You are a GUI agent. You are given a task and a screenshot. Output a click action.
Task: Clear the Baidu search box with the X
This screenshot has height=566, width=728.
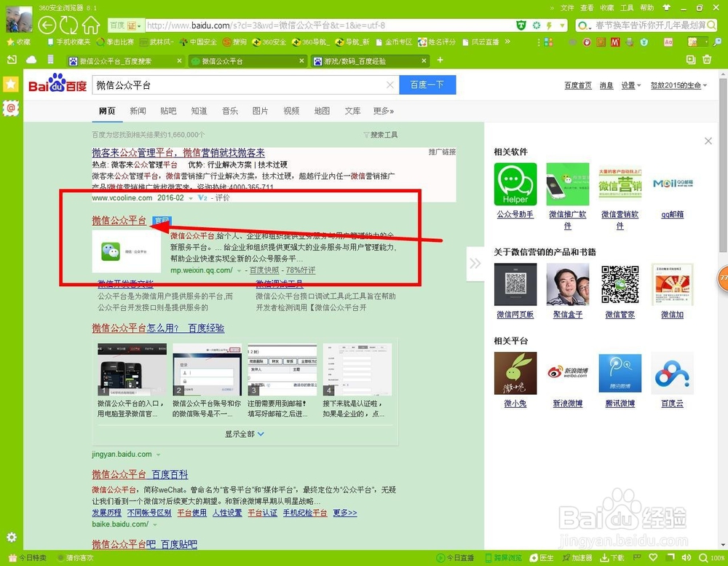coord(390,84)
